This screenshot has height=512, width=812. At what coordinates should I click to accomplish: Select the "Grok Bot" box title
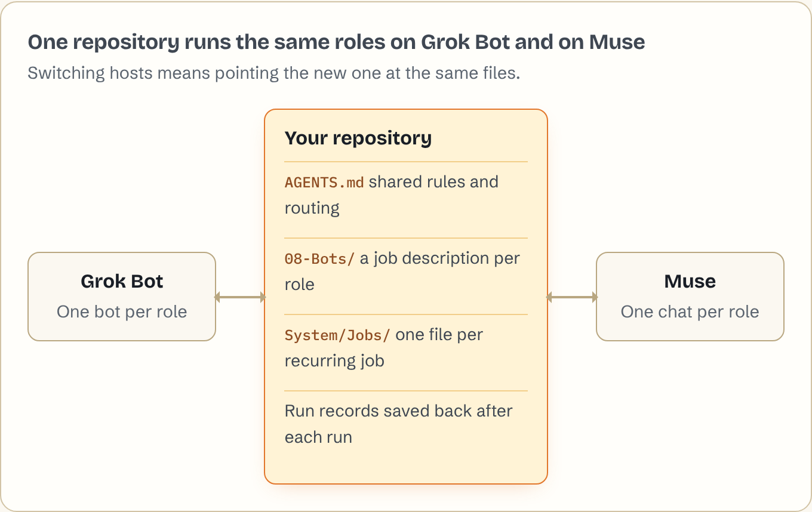tap(122, 282)
